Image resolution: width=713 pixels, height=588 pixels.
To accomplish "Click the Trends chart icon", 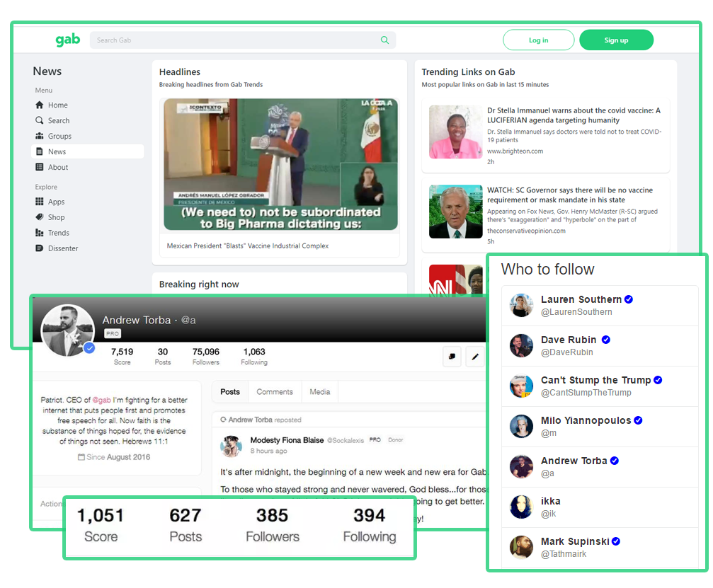I will (x=40, y=233).
